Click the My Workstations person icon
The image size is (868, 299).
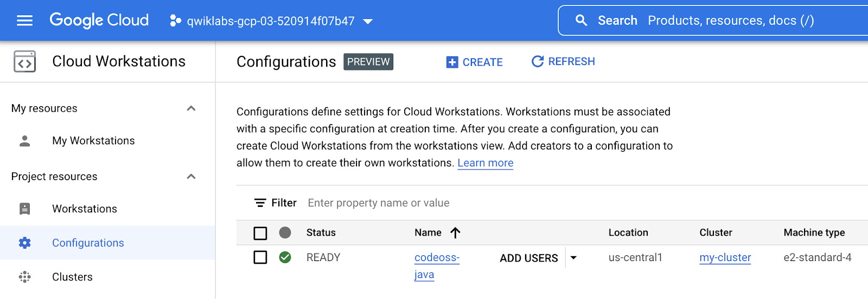pos(25,141)
